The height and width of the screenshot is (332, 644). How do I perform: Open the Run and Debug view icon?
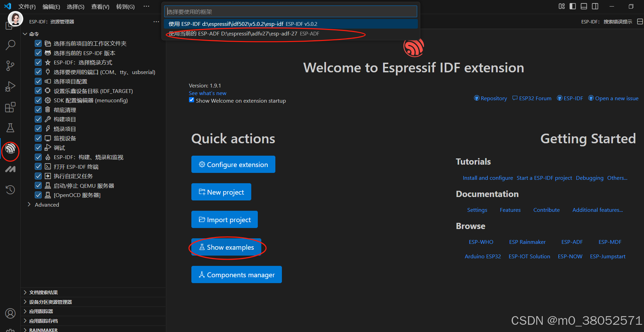pyautogui.click(x=10, y=86)
